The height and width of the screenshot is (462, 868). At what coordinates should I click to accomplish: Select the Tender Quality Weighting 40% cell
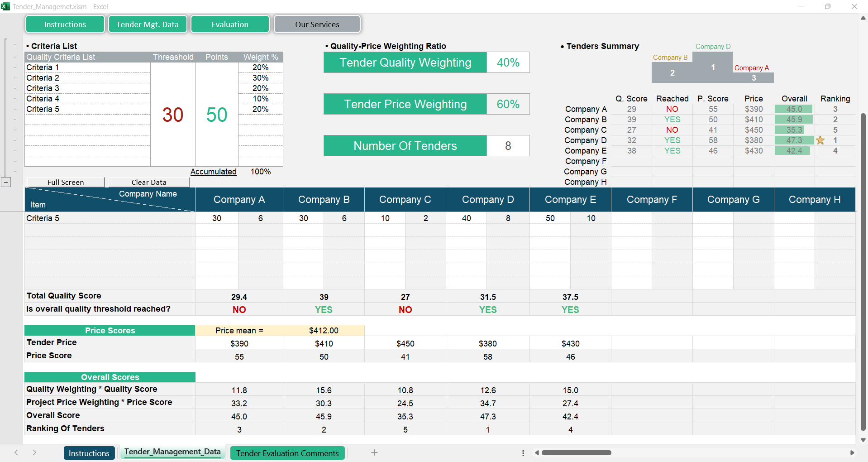coord(508,63)
